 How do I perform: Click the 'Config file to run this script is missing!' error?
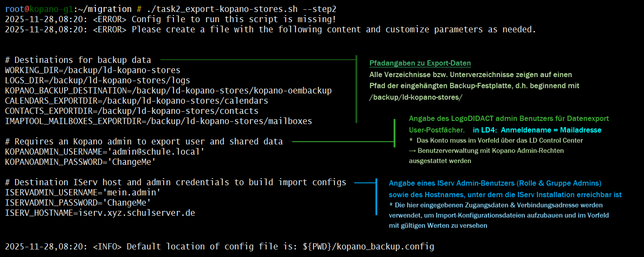coord(234,19)
